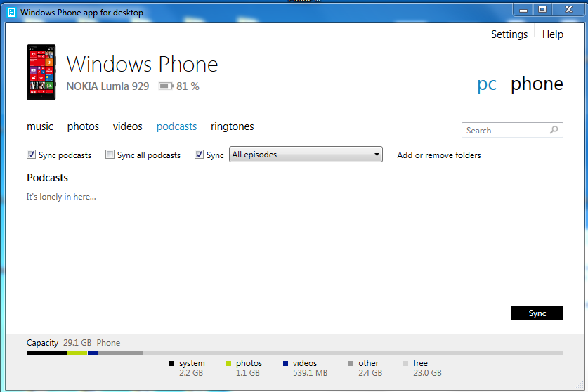Open the Help link
This screenshot has width=588, height=392.
pyautogui.click(x=552, y=34)
